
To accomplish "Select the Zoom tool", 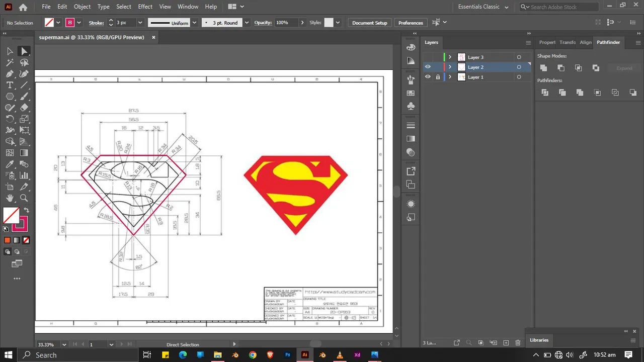I will tap(24, 198).
